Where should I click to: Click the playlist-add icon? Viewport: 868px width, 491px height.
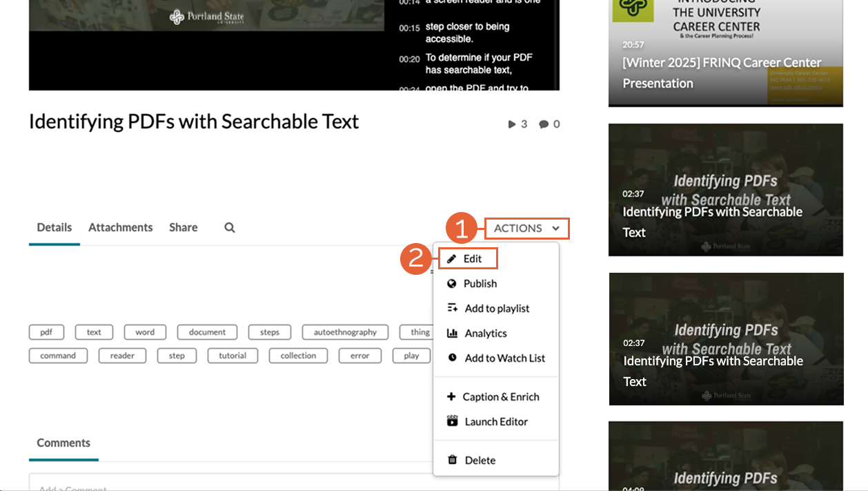pos(453,308)
